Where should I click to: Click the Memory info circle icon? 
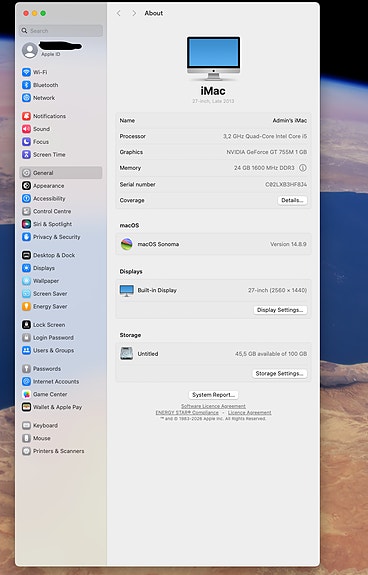[x=303, y=168]
